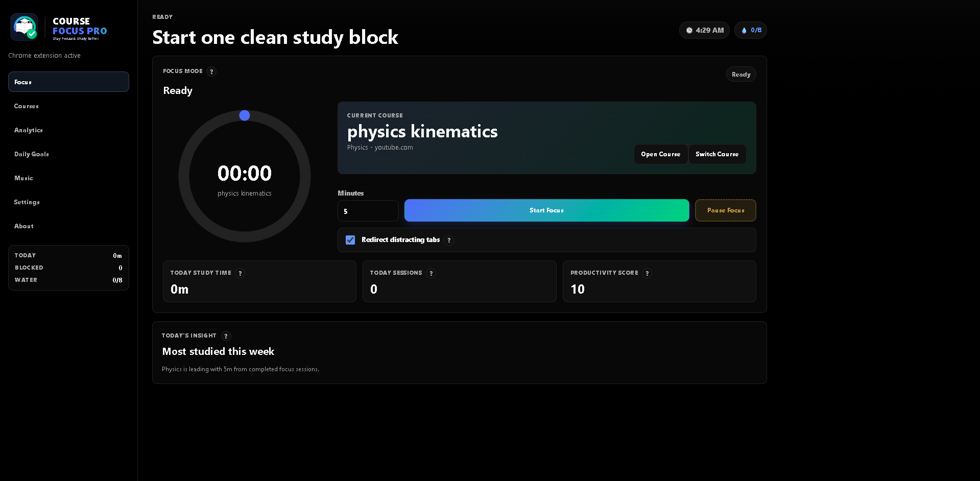Viewport: 980px width, 481px height.
Task: Open Productivity Score help icon
Action: point(647,273)
